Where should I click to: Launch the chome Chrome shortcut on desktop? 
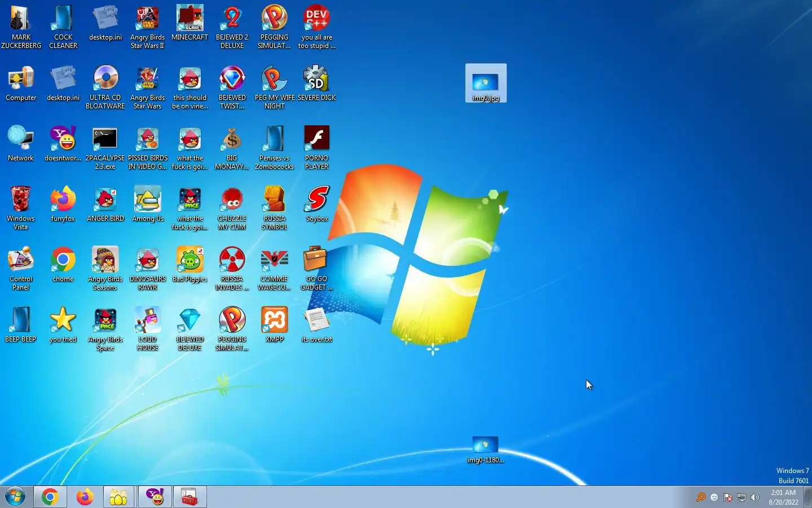tap(63, 265)
